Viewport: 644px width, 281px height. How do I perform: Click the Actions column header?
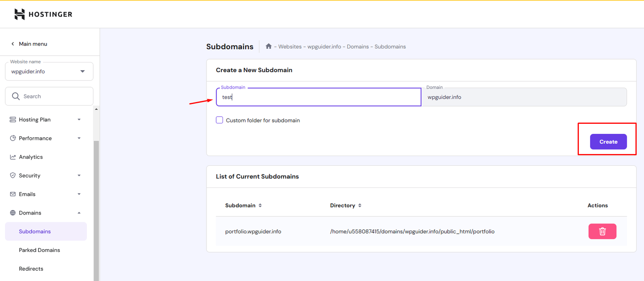coord(597,206)
